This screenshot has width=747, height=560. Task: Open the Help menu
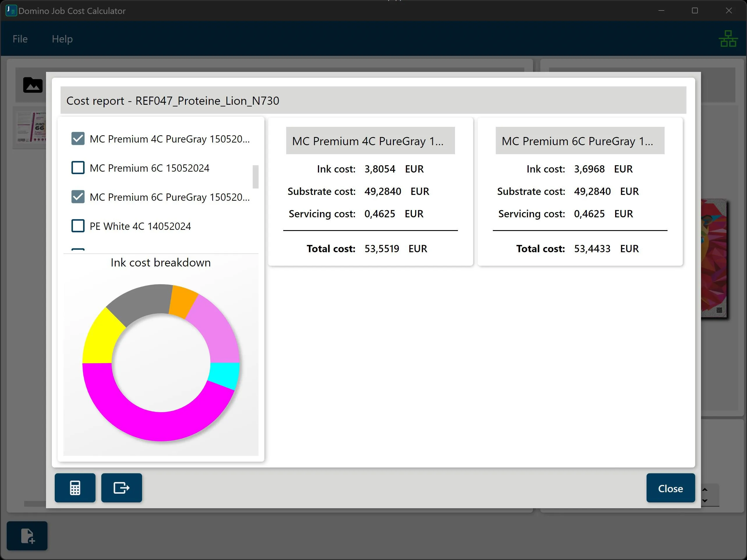pyautogui.click(x=62, y=38)
